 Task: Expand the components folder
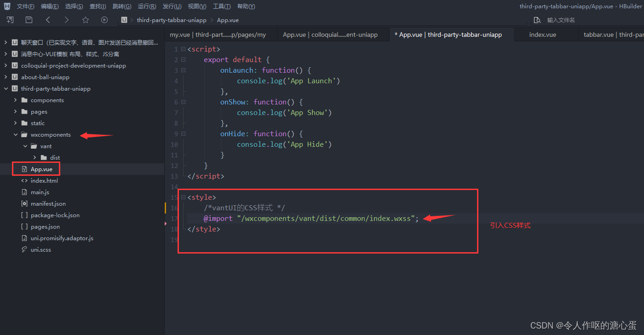(x=15, y=100)
